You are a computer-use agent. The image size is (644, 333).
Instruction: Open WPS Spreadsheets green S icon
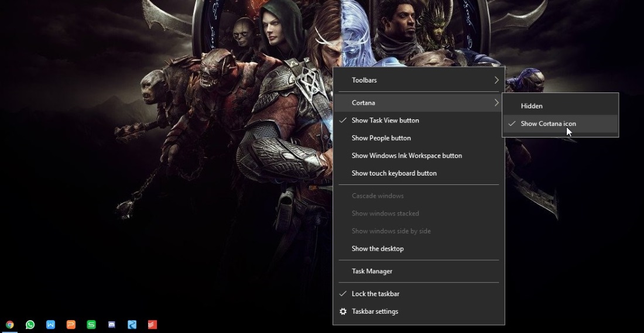[x=91, y=325]
